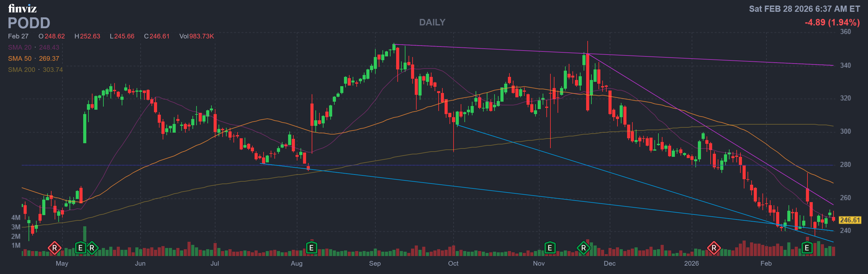Click the finviz logo
The image size is (868, 274).
pos(22,8)
